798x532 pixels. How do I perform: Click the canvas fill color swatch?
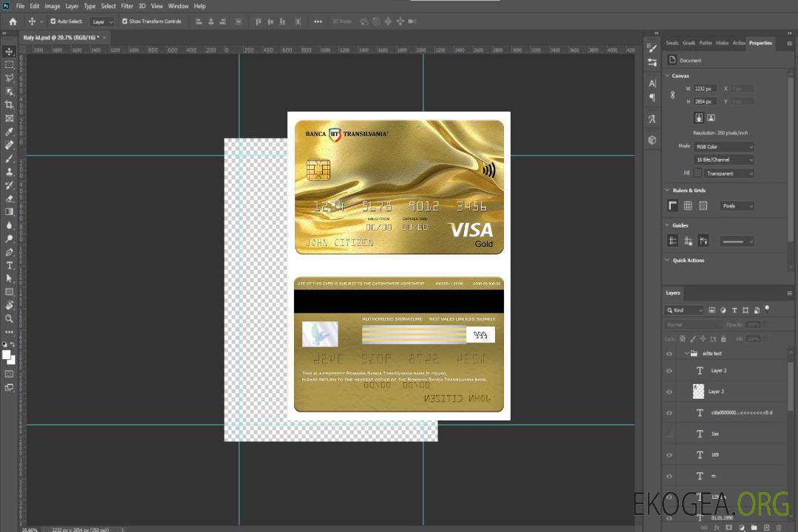(698, 174)
